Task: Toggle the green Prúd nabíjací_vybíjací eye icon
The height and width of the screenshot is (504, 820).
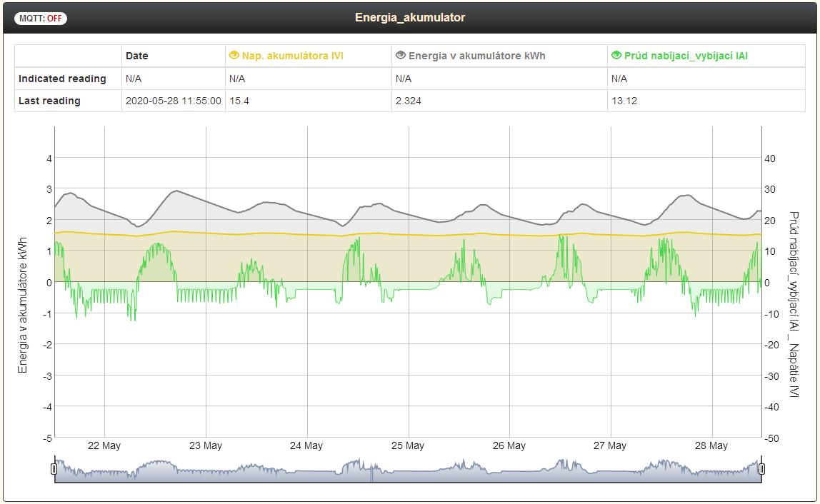Action: pos(616,55)
